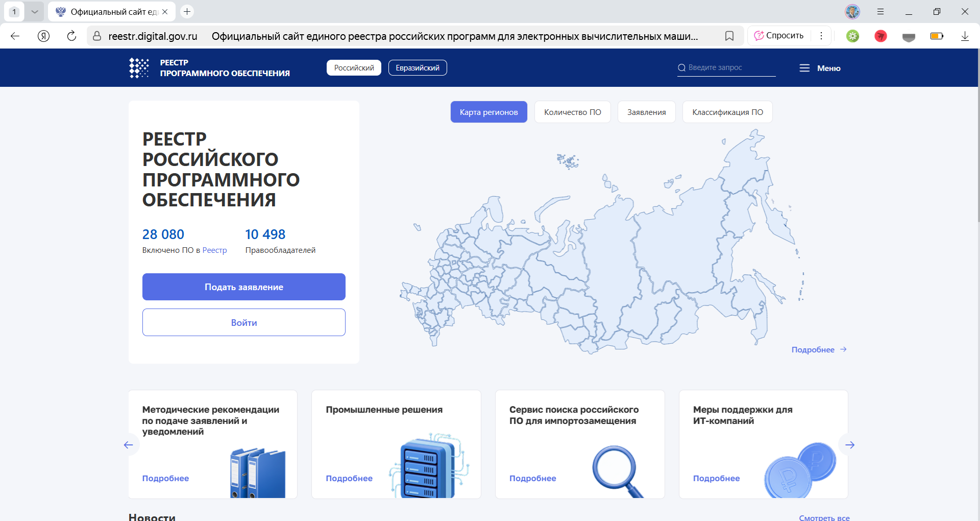
Task: Select the Классификация ПО tab
Action: tap(727, 112)
